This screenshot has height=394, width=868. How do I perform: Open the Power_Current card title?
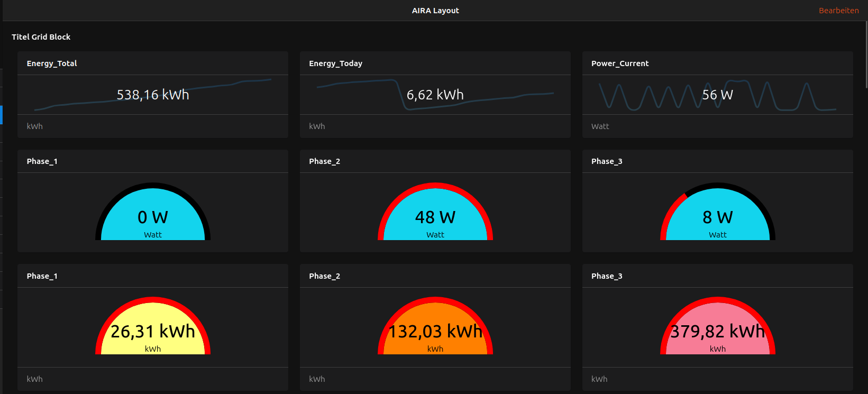tap(619, 63)
